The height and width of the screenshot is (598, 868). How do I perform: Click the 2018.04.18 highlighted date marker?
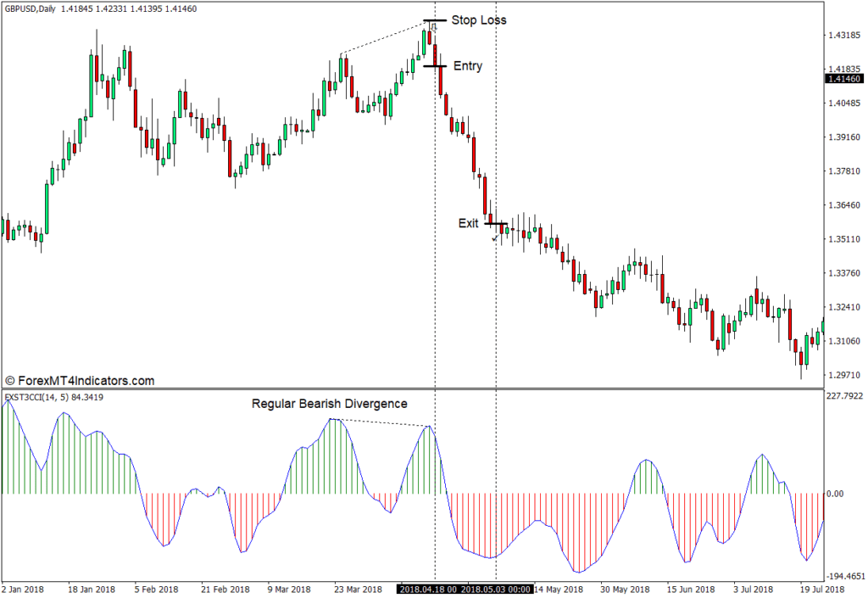[429, 590]
